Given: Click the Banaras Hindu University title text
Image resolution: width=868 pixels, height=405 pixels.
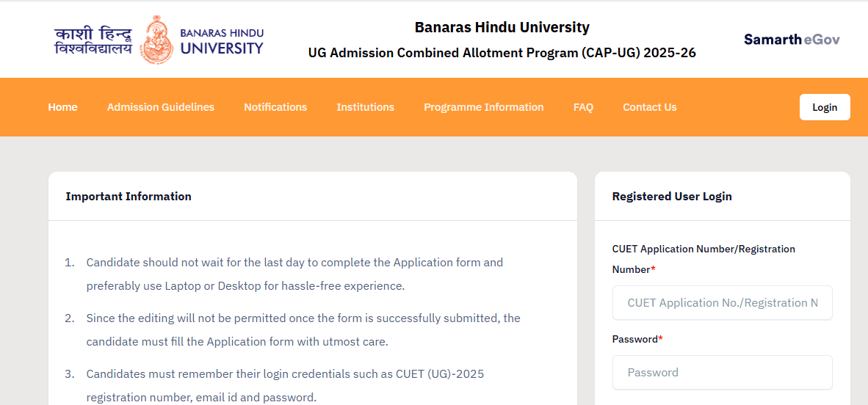Looking at the screenshot, I should tap(502, 27).
